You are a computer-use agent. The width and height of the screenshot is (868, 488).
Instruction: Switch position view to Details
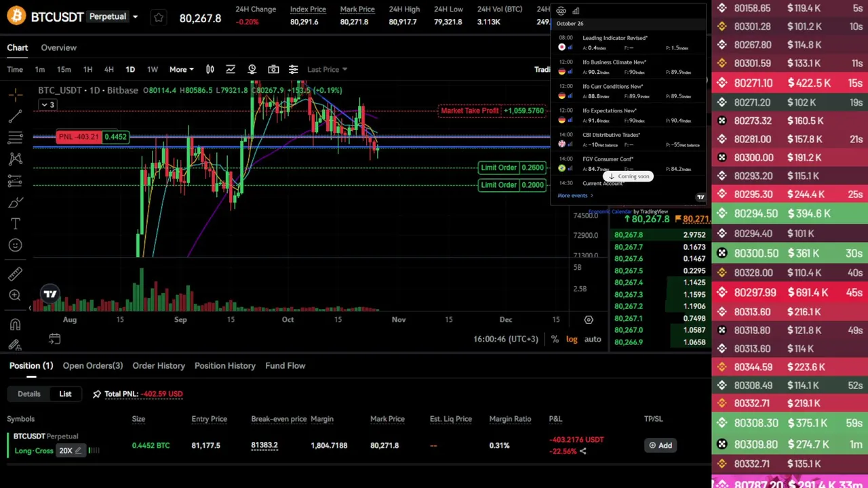coord(29,394)
